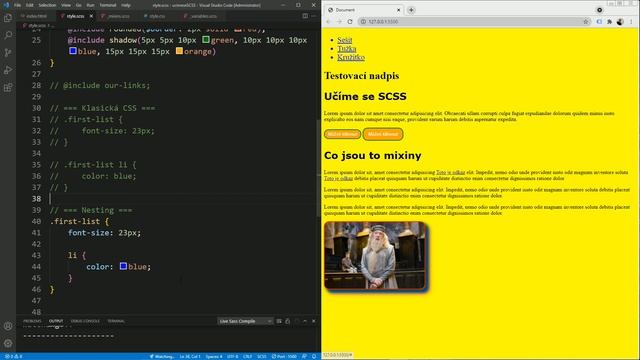Screen dimensions: 640x360
Task: Open the Edit menu
Action: [29, 5]
